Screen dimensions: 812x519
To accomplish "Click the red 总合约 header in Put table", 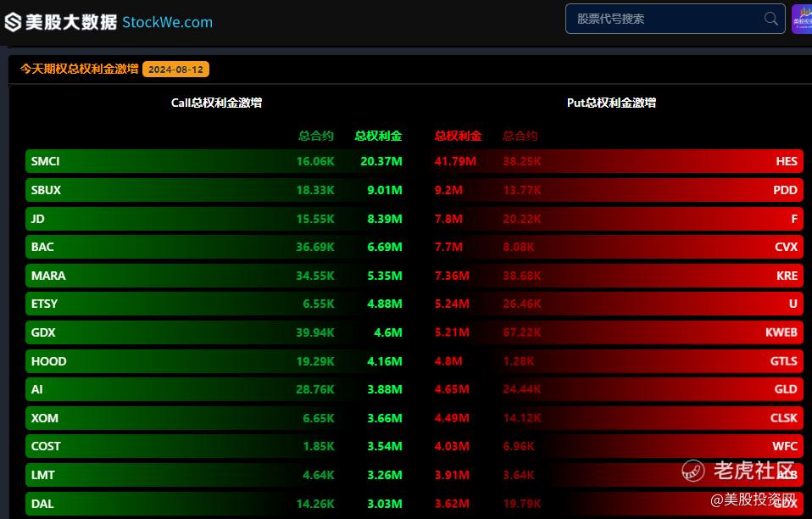I will click(520, 136).
